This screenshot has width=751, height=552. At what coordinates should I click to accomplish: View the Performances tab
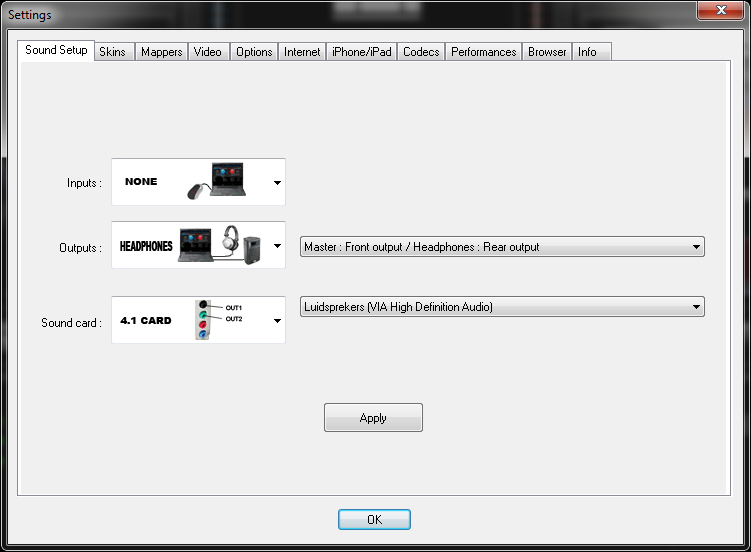(x=483, y=52)
